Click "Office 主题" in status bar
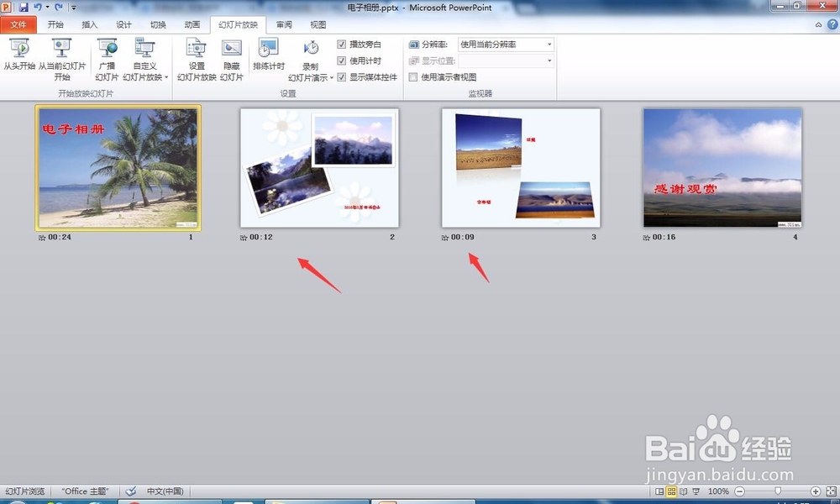The width and height of the screenshot is (840, 504). (85, 491)
